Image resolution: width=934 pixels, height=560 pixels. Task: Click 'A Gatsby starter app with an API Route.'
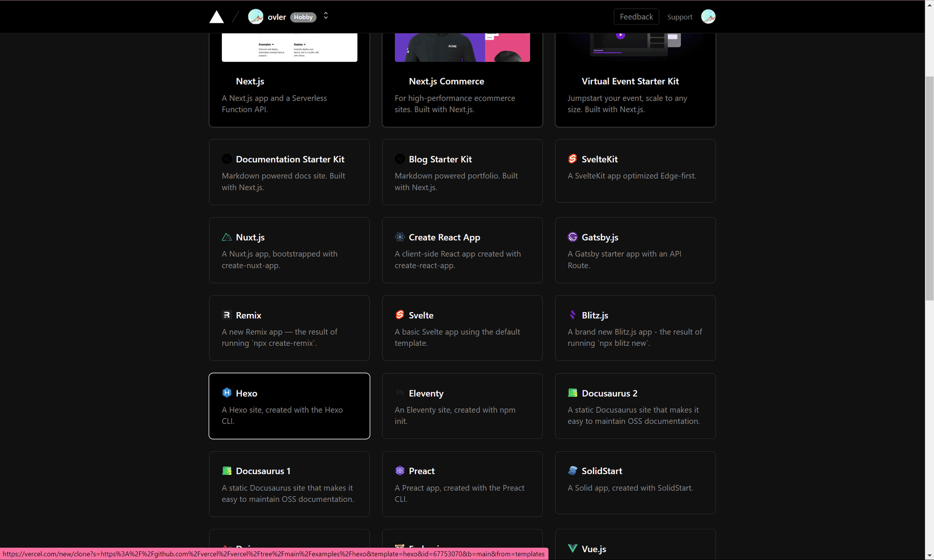click(624, 260)
